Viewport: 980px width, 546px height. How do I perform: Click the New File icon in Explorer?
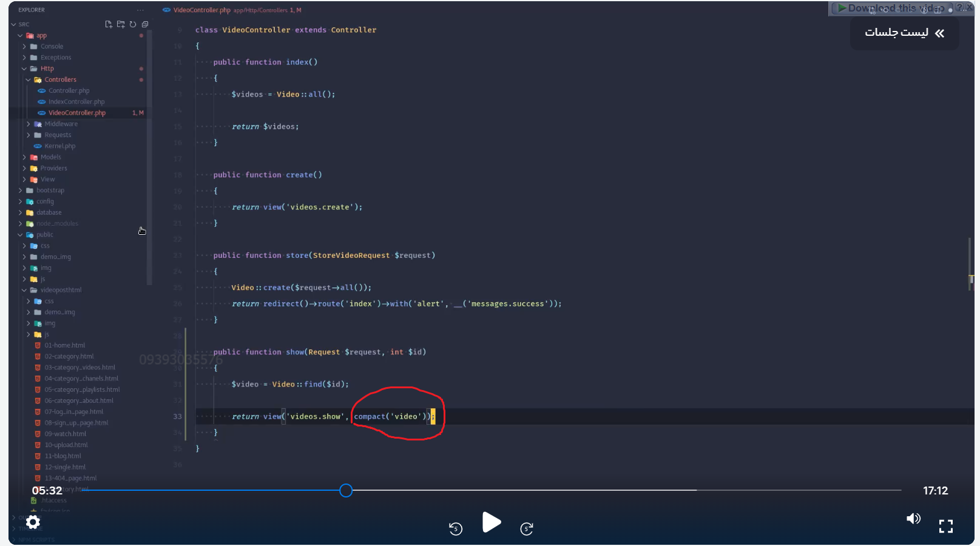click(x=109, y=24)
